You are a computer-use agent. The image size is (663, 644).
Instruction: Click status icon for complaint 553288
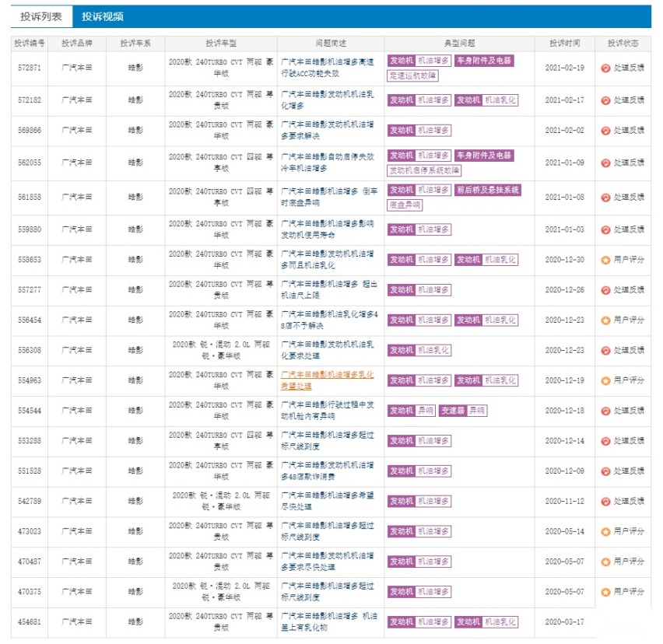[605, 441]
